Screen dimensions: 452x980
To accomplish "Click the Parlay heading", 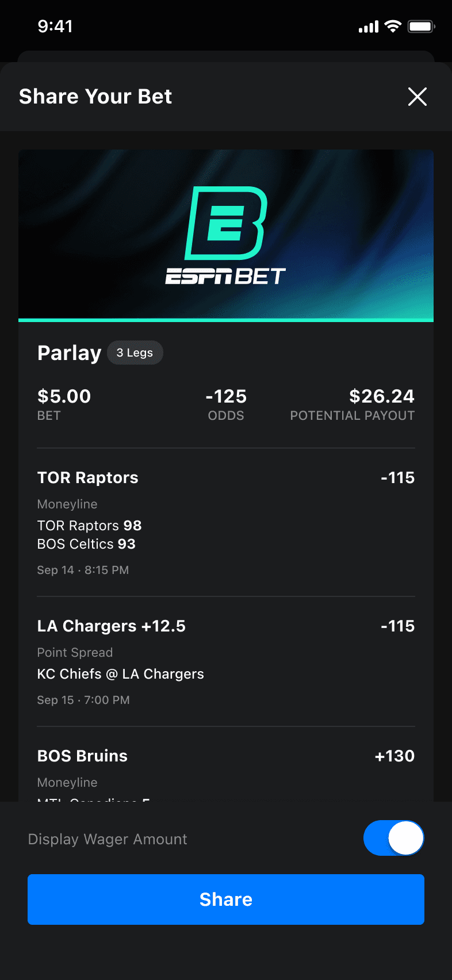I will click(x=69, y=353).
